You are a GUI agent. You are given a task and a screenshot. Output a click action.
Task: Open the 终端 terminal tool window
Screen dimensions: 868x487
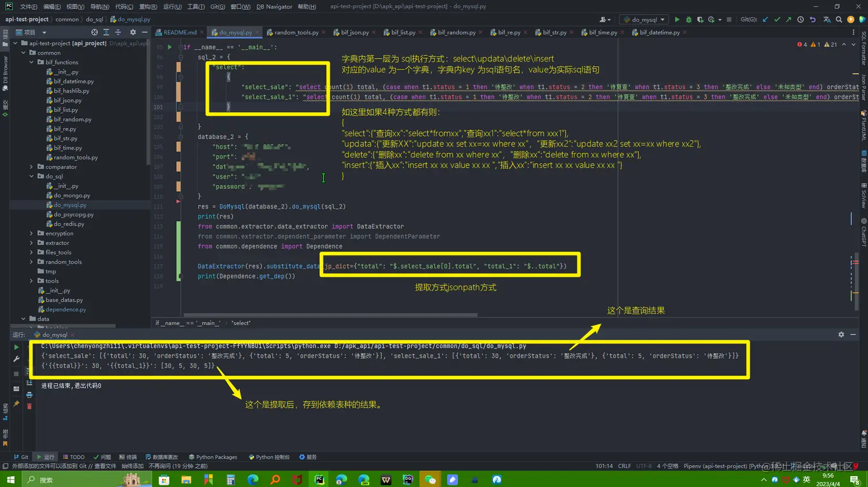click(128, 457)
